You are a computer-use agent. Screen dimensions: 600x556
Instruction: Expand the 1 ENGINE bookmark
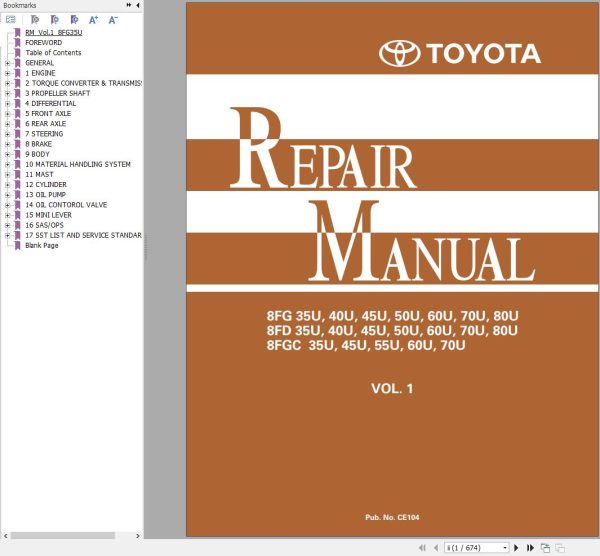pyautogui.click(x=7, y=73)
